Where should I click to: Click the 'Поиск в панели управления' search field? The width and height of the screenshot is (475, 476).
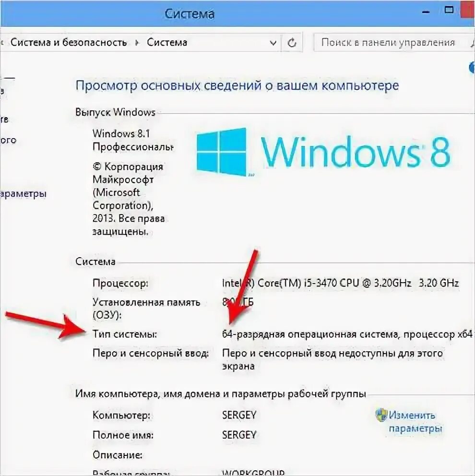click(x=392, y=43)
